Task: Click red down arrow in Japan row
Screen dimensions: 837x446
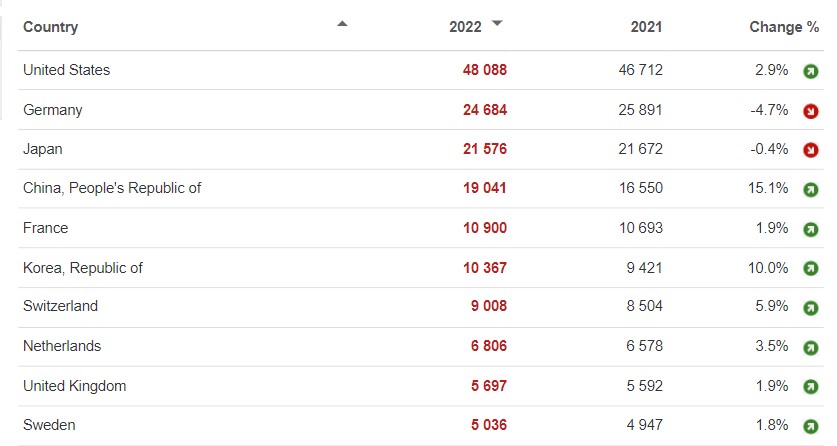Action: (811, 150)
